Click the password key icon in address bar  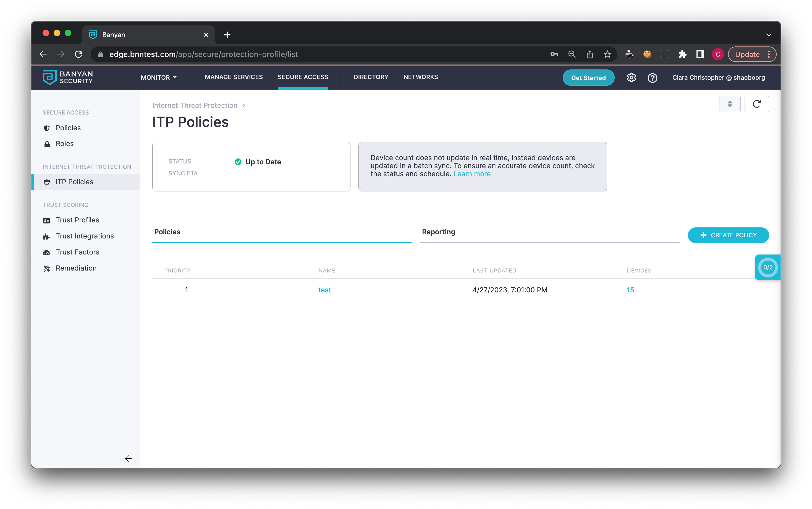[x=554, y=54]
